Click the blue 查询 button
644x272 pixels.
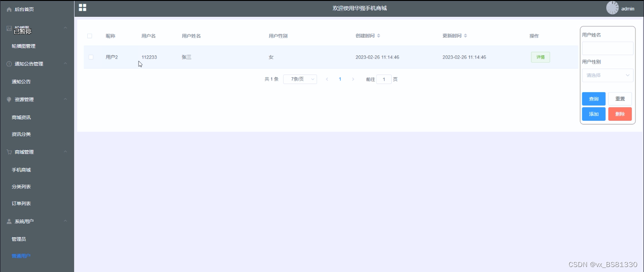coord(594,99)
